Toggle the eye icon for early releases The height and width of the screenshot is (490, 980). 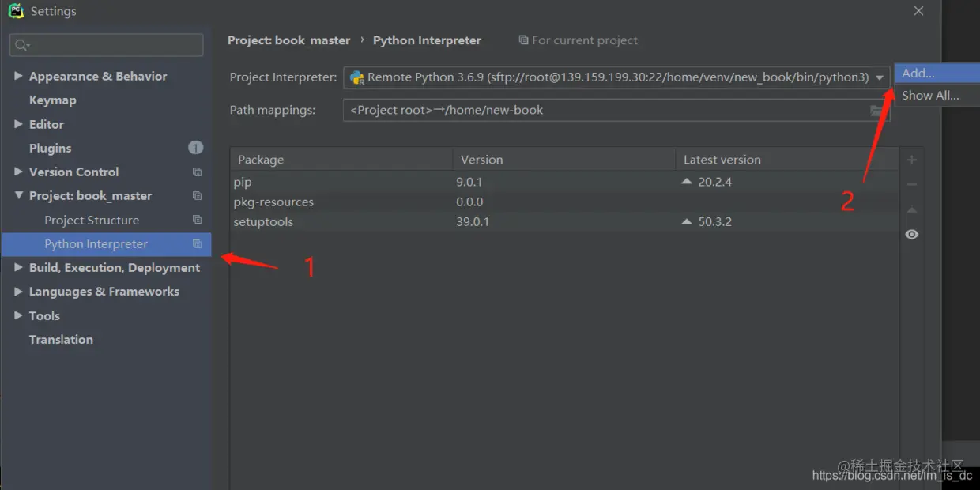[911, 235]
